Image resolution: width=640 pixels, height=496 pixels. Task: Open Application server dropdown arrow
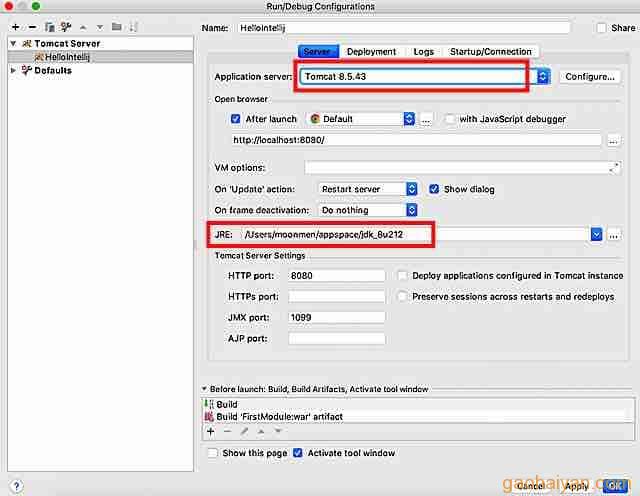click(543, 76)
